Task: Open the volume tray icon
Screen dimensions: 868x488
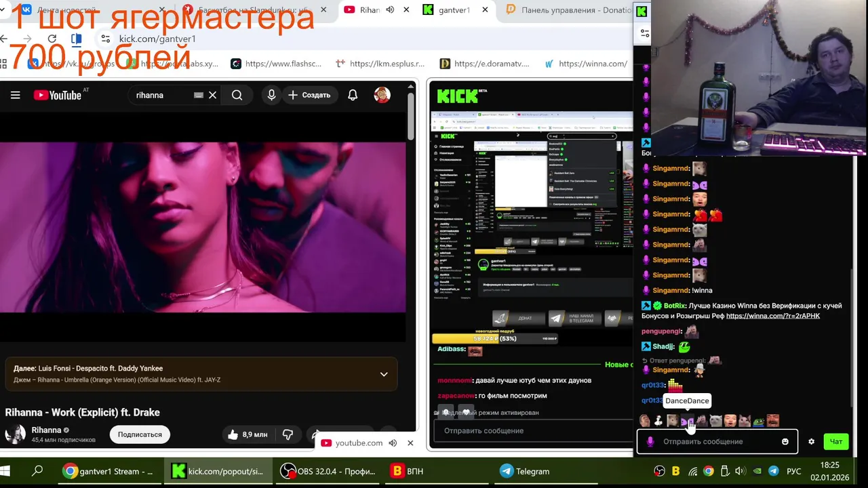Action: (x=740, y=471)
